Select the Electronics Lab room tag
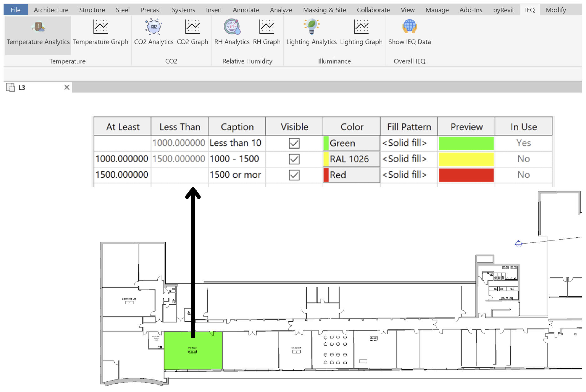The width and height of the screenshot is (586, 392). pyautogui.click(x=129, y=301)
